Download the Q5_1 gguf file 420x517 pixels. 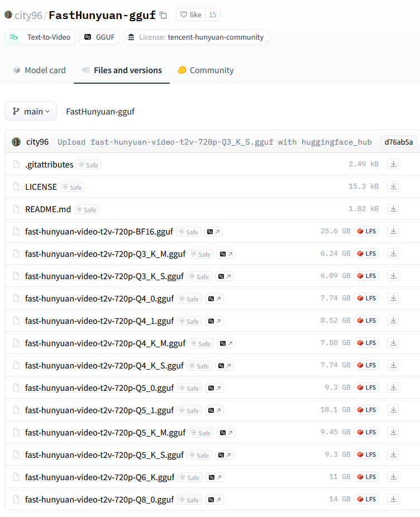[393, 410]
